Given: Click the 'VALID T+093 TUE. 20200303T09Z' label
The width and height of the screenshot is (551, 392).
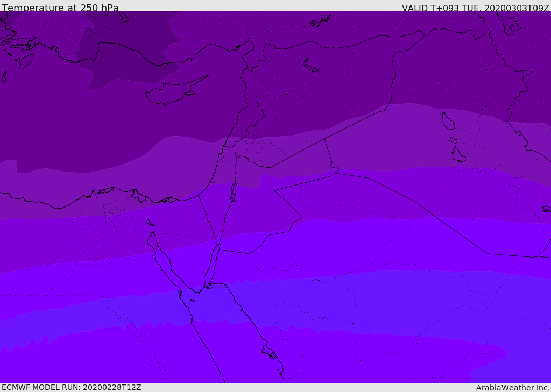Looking at the screenshot, I should pyautogui.click(x=476, y=8).
